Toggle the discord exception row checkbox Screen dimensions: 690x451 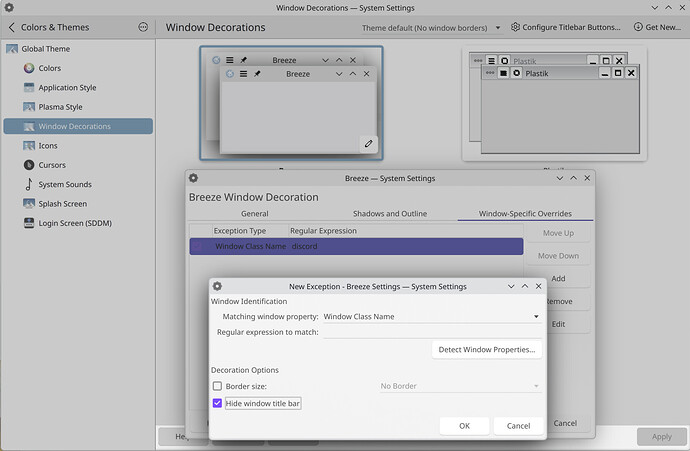199,246
